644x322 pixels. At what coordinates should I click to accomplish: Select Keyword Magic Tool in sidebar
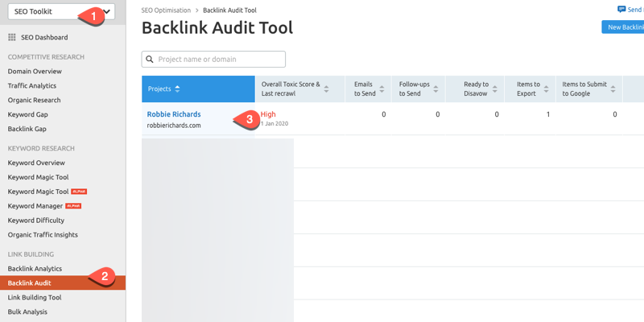pyautogui.click(x=38, y=177)
